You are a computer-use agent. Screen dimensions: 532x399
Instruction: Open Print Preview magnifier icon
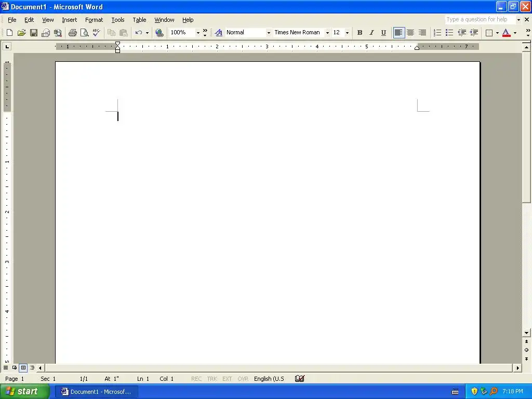[x=85, y=33]
